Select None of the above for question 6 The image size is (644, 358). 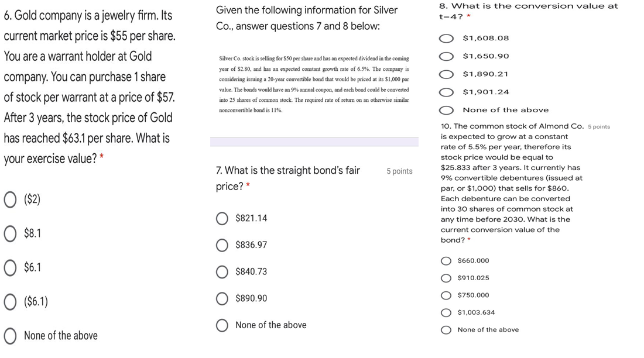click(x=9, y=336)
